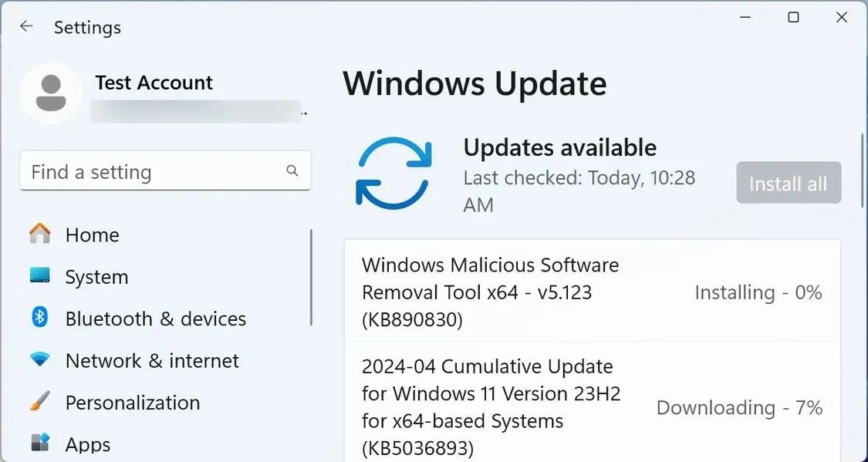Click the Test Account profile avatar
868x462 pixels.
coord(50,92)
